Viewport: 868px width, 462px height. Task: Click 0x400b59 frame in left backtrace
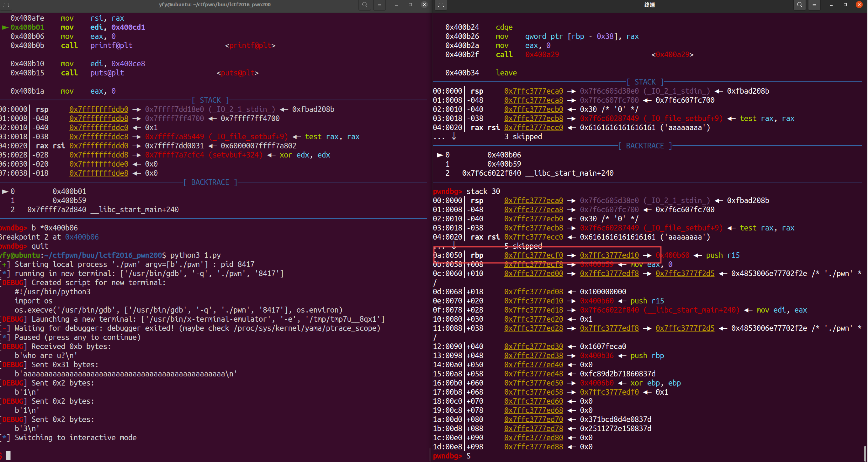(x=69, y=201)
